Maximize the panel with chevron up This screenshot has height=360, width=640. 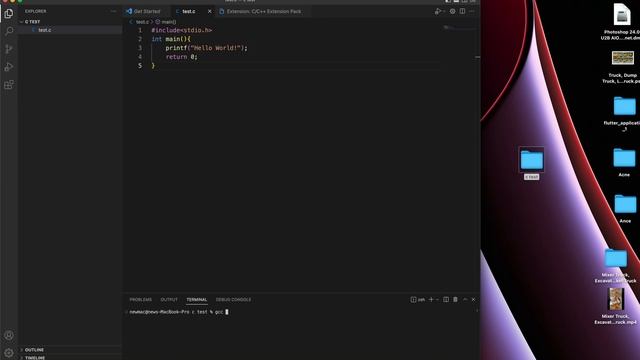[465, 300]
